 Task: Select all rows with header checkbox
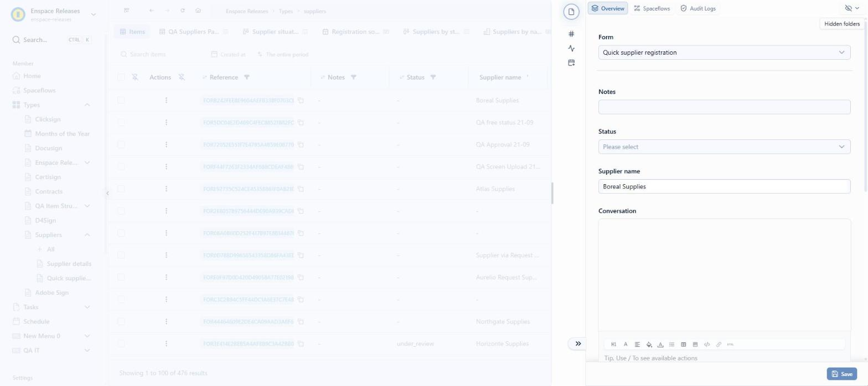pyautogui.click(x=121, y=77)
